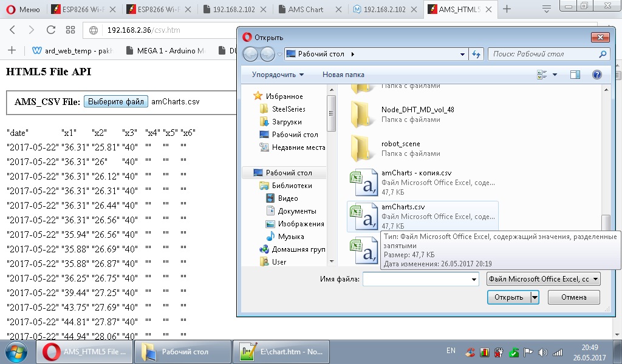Screen dimensions: 622x364
Task: Click the Отмена button
Action: click(573, 297)
